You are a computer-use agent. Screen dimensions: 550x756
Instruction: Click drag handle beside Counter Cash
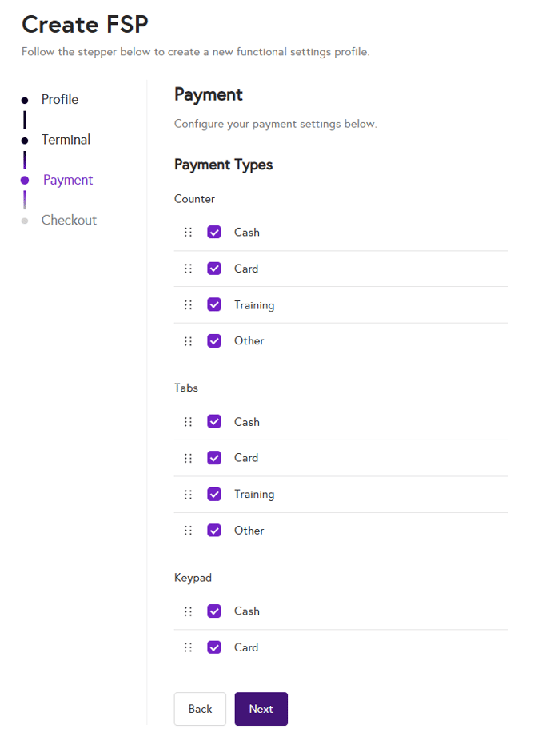tap(188, 233)
